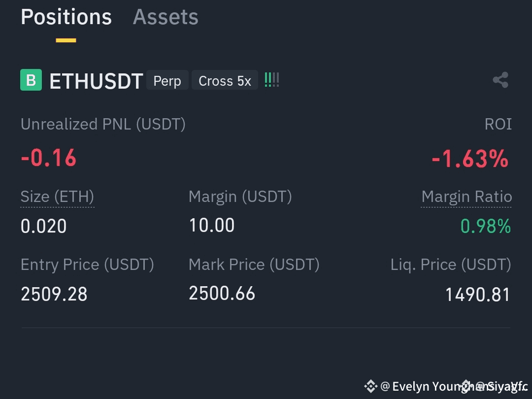The image size is (532, 399).
Task: Click the underlined Margin Ratio label
Action: point(466,197)
